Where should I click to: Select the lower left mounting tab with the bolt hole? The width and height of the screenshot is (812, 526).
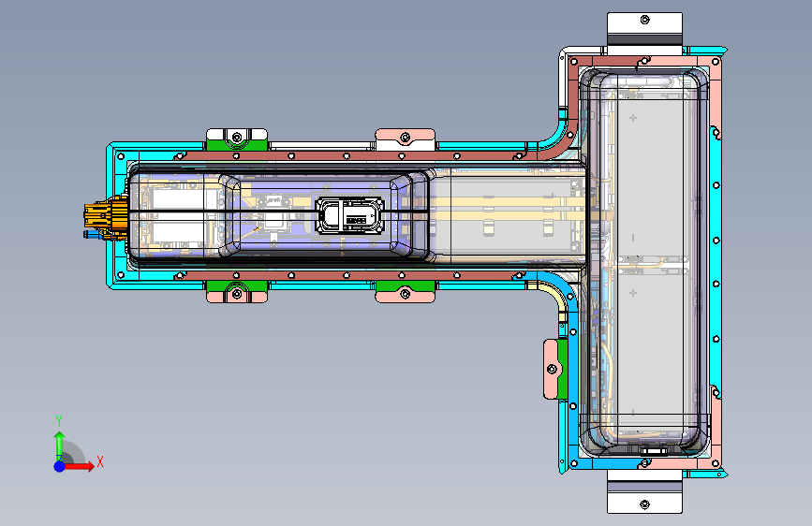click(x=237, y=292)
